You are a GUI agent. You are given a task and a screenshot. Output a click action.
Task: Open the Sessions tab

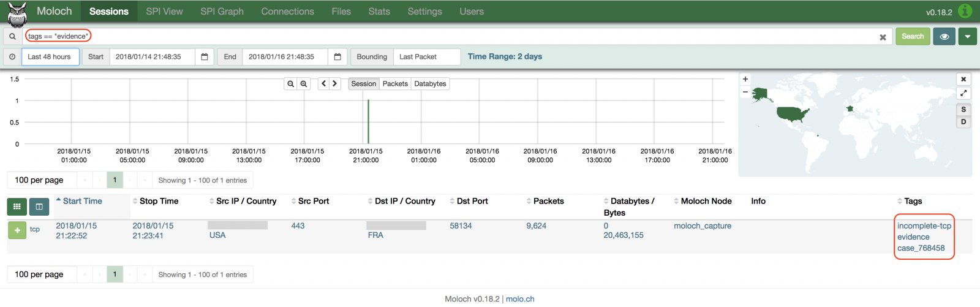point(109,11)
